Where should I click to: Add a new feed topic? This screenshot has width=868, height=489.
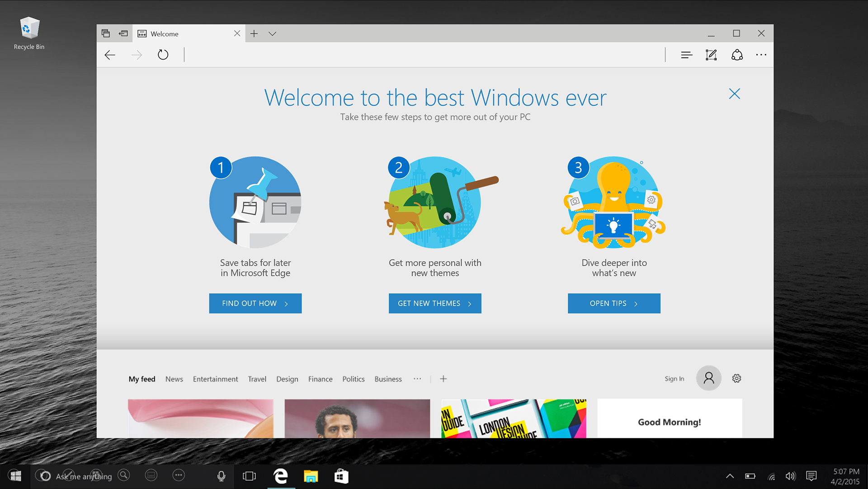coord(443,379)
